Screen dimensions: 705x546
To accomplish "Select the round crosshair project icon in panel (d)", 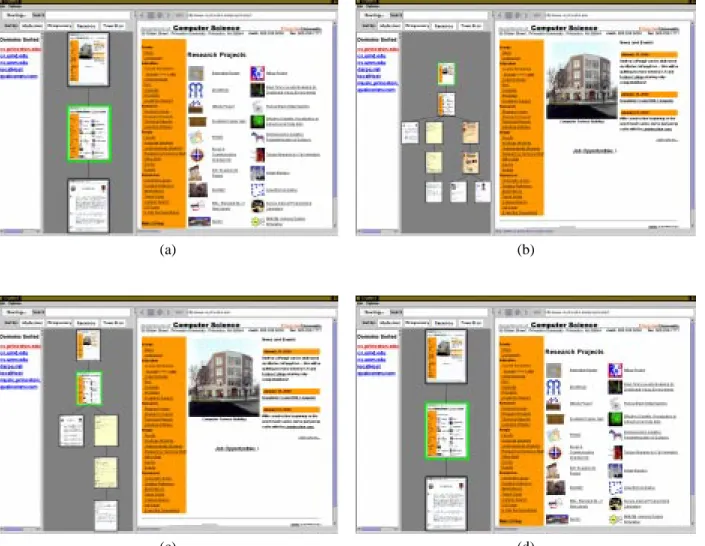I will tap(555, 453).
